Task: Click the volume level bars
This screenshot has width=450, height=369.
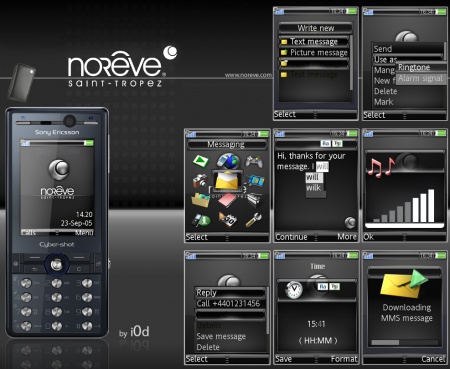Action: [x=404, y=206]
